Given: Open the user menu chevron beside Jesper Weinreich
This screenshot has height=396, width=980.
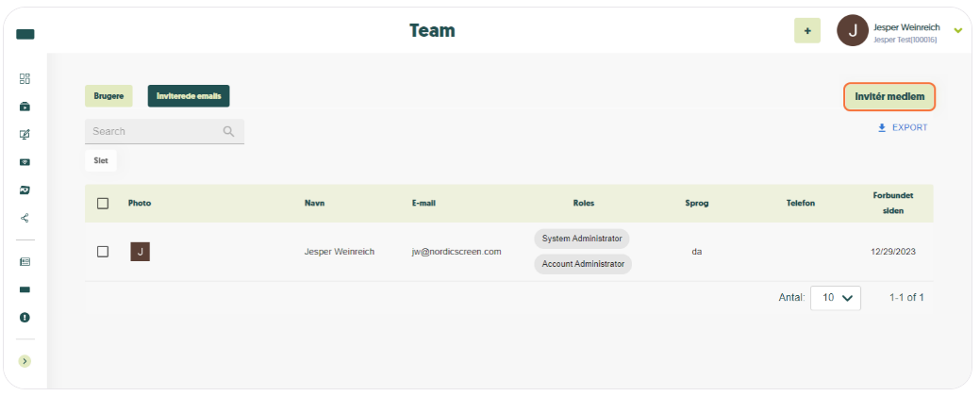Looking at the screenshot, I should click(958, 30).
